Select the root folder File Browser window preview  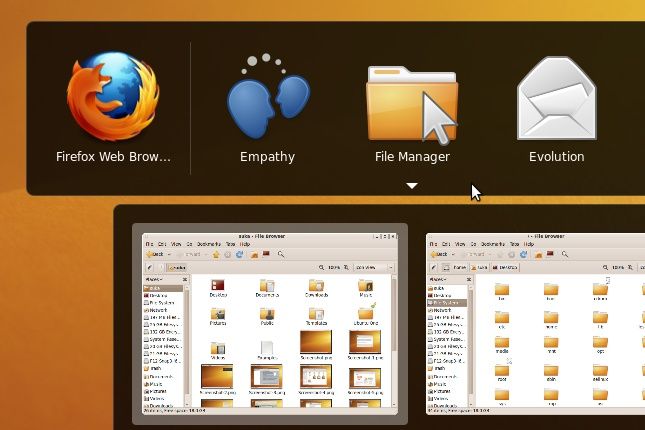tap(536, 323)
